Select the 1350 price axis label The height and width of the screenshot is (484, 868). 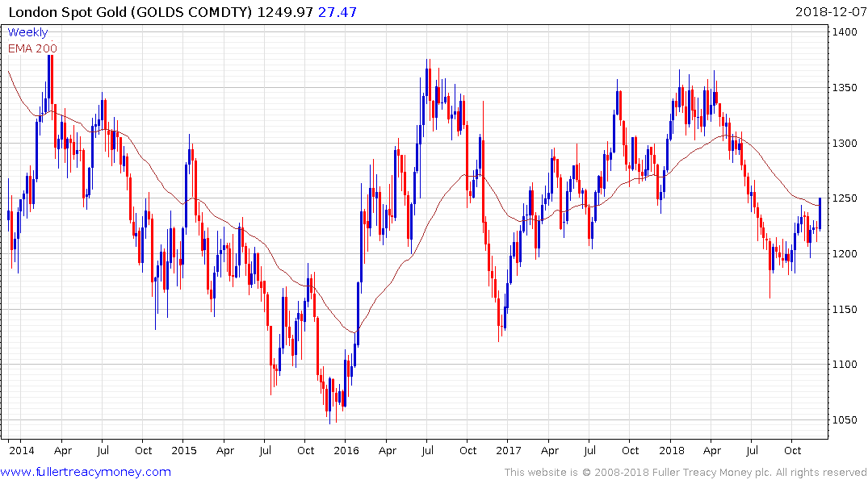pyautogui.click(x=845, y=87)
